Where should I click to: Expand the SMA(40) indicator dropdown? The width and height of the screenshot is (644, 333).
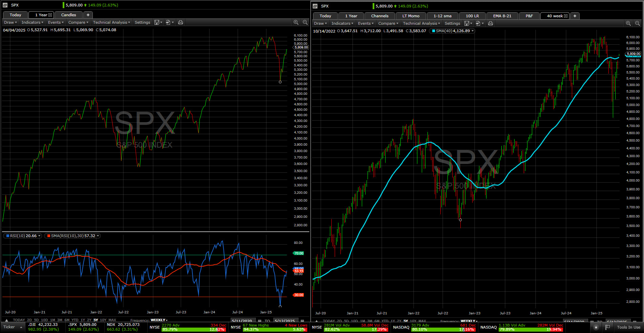pyautogui.click(x=473, y=31)
